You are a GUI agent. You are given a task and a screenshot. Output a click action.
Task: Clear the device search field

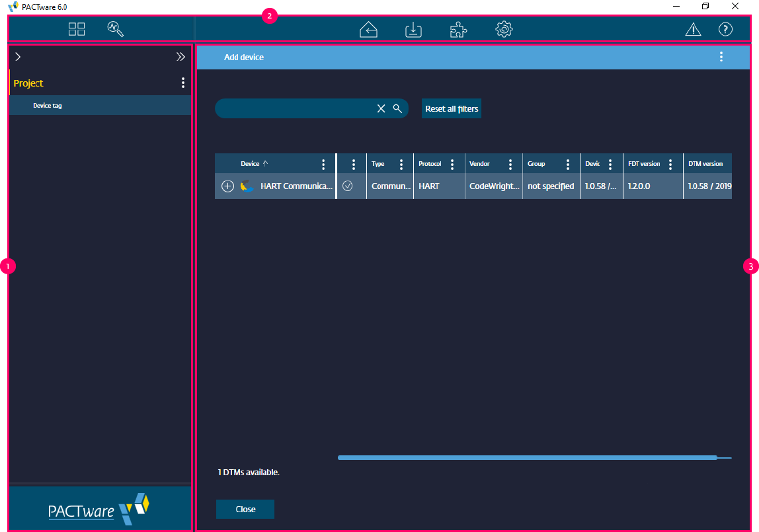pos(381,109)
